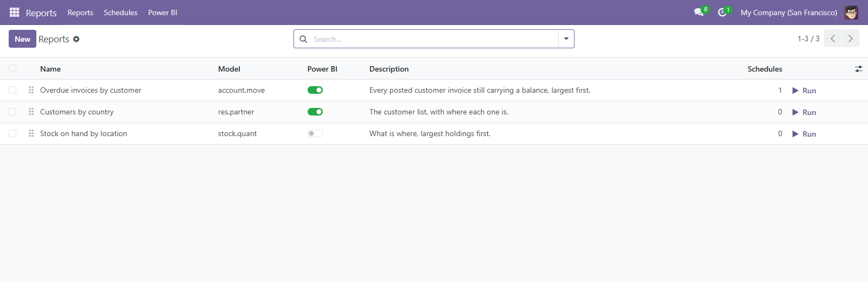Image resolution: width=868 pixels, height=282 pixels.
Task: Grab the Overdue invoices row drag handle
Action: pyautogui.click(x=31, y=90)
